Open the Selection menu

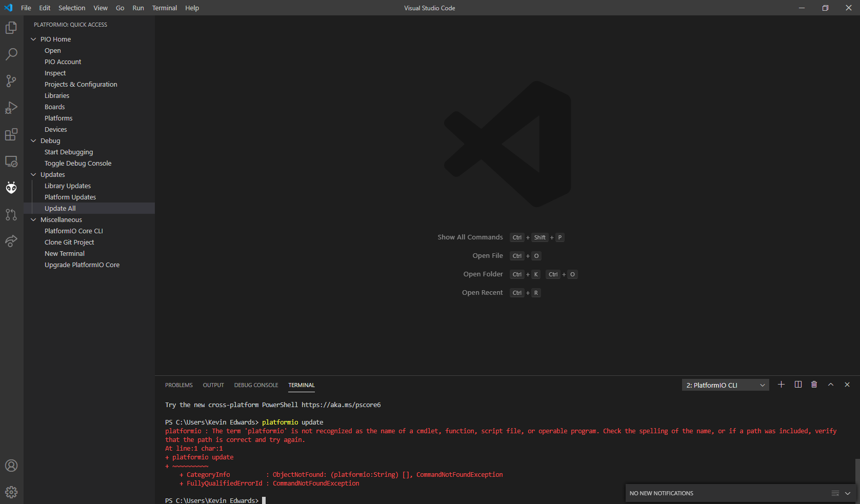click(72, 8)
